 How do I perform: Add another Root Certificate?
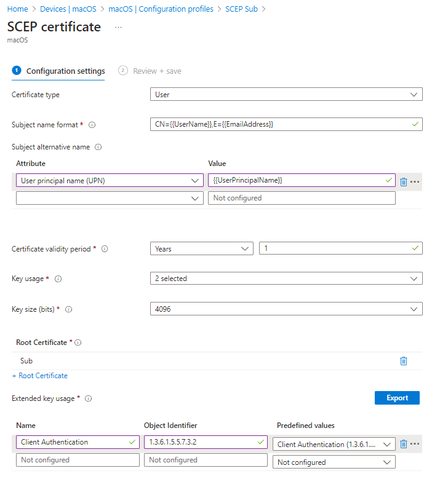click(x=39, y=375)
